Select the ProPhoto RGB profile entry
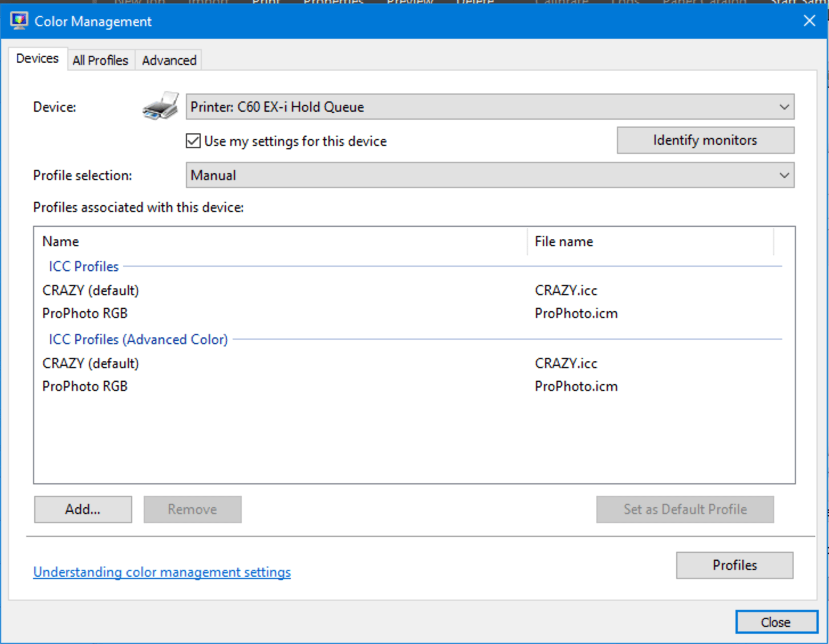Image resolution: width=829 pixels, height=644 pixels. [x=84, y=313]
